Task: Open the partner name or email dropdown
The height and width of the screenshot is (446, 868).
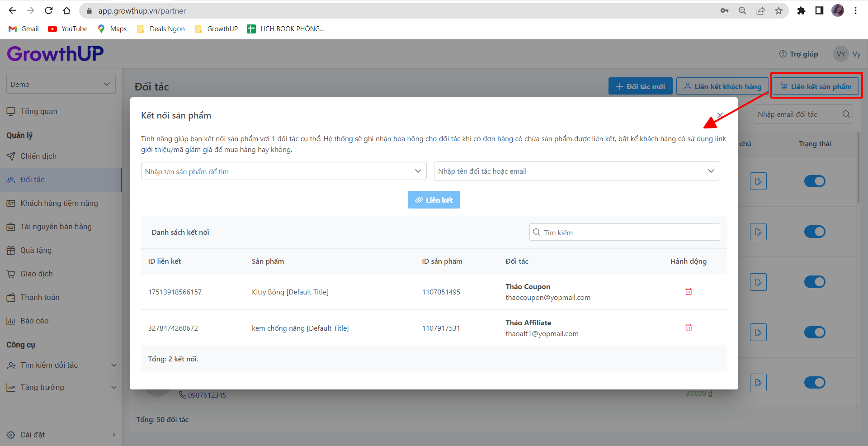Action: [x=576, y=171]
